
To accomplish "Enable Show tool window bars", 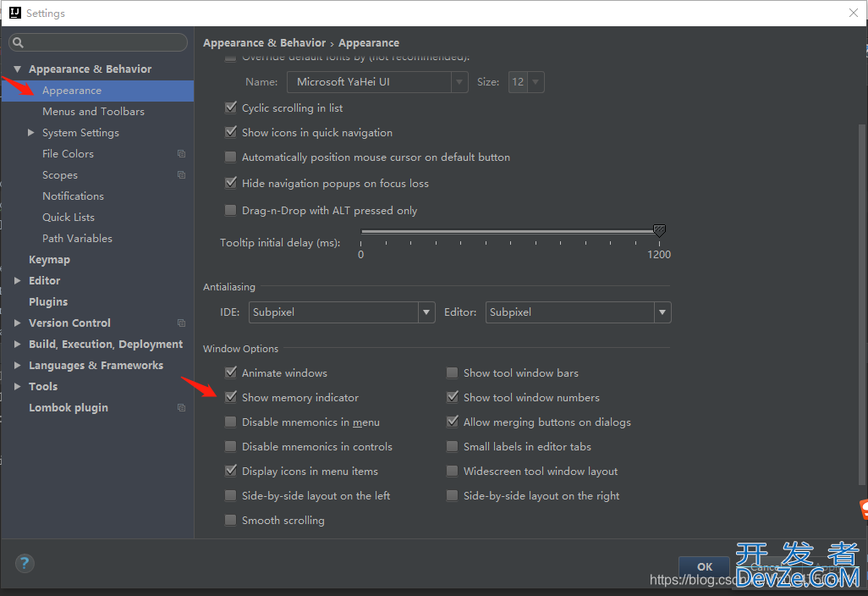I will coord(453,372).
